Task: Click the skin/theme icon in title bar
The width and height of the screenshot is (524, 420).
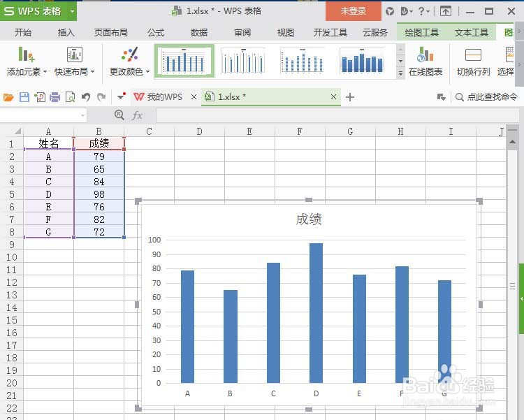Action: pyautogui.click(x=390, y=11)
